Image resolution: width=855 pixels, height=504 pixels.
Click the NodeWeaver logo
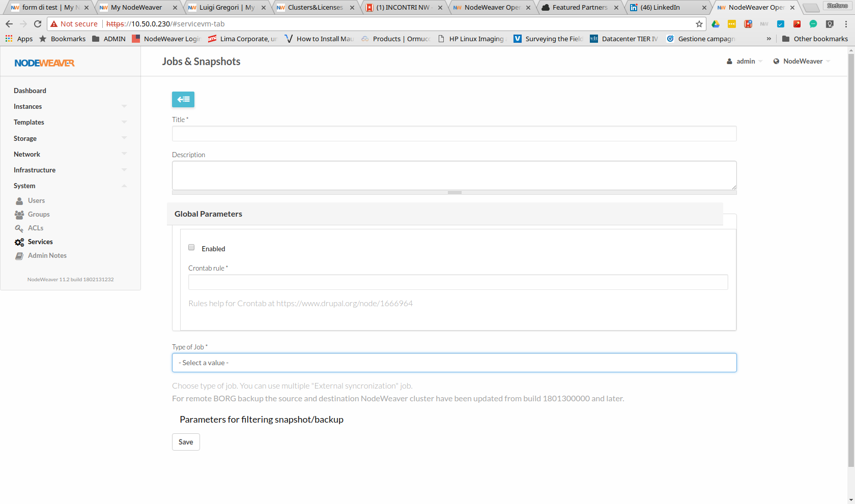[45, 63]
